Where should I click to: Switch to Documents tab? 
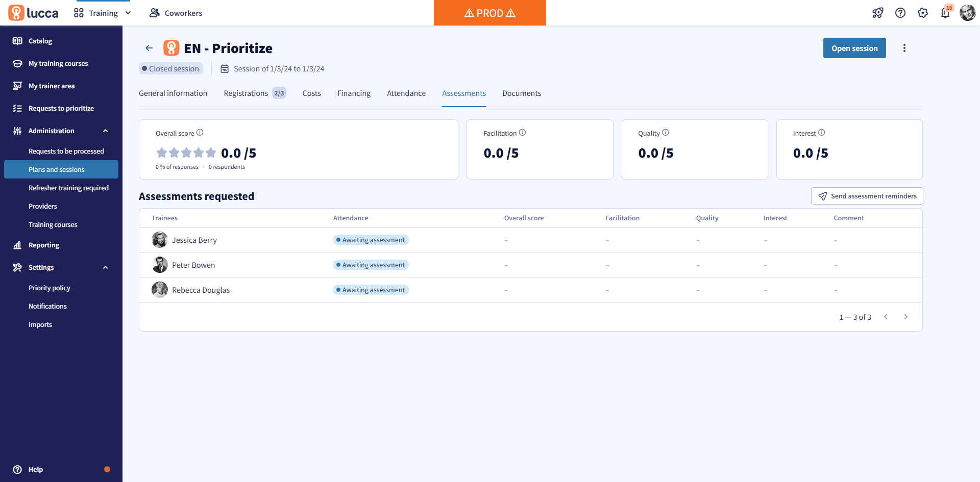pyautogui.click(x=522, y=93)
